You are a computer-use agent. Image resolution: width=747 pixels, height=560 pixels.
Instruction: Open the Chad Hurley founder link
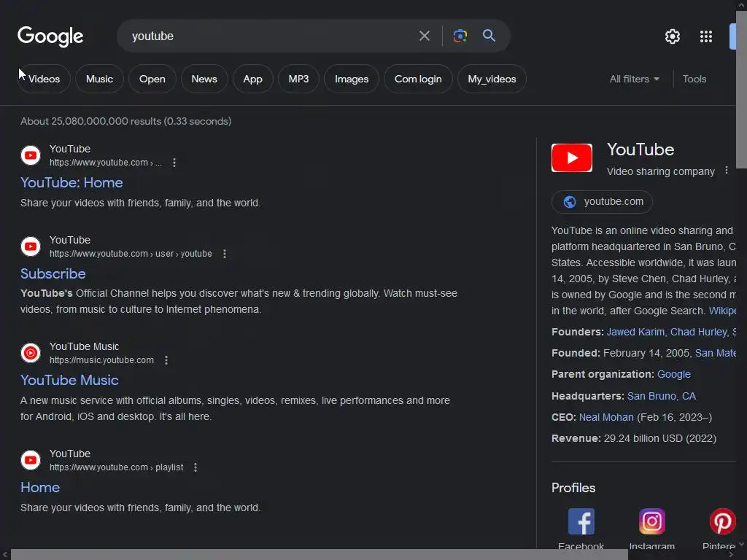699,332
